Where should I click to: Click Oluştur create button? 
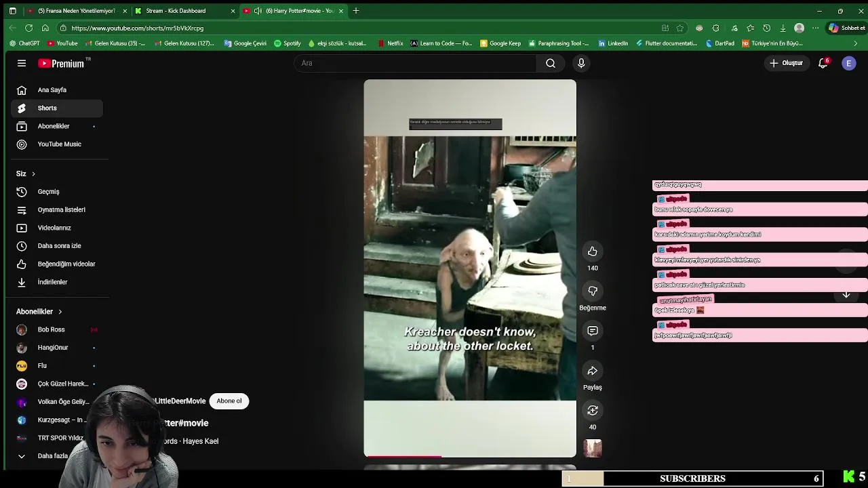[x=786, y=63]
